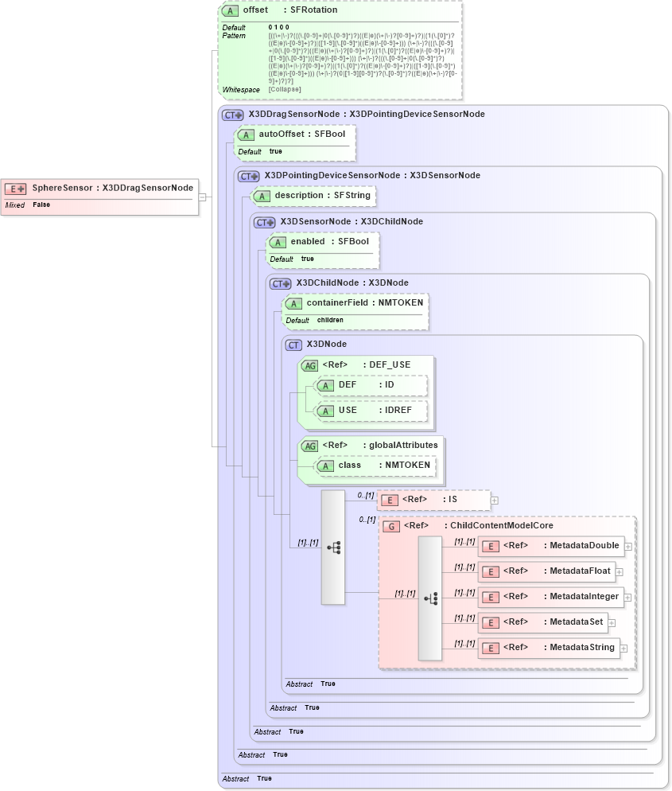Select the 'enabled : SFBool' attribute text
The height and width of the screenshot is (791, 672).
click(x=330, y=241)
